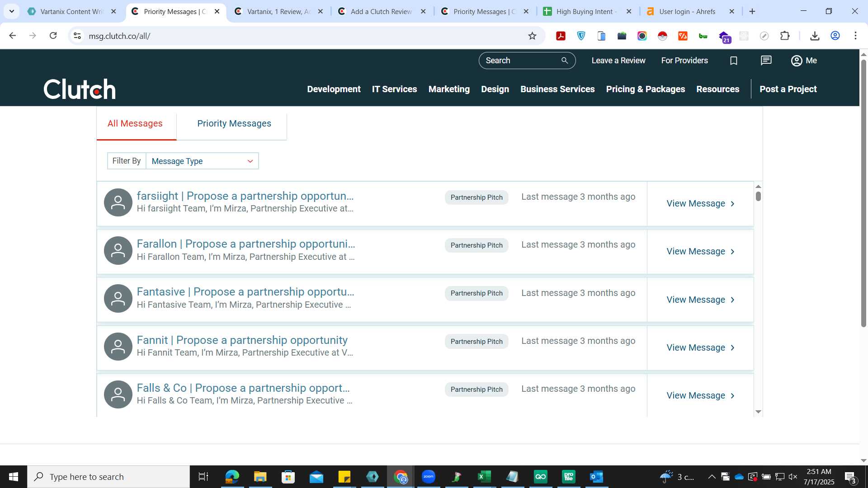This screenshot has height=488, width=868.
Task: Click the Clutch logo
Action: pos(80,89)
